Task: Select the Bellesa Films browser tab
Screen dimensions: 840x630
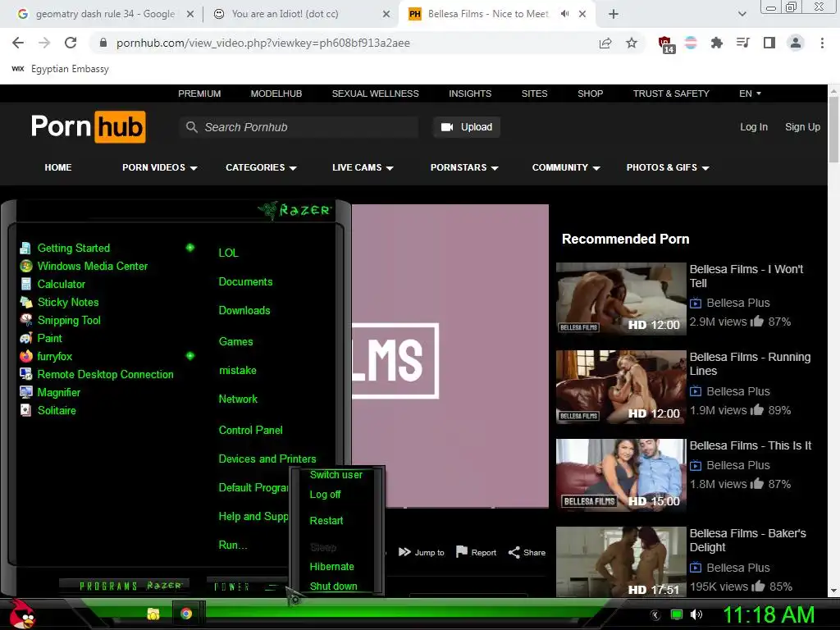Action: coord(488,14)
